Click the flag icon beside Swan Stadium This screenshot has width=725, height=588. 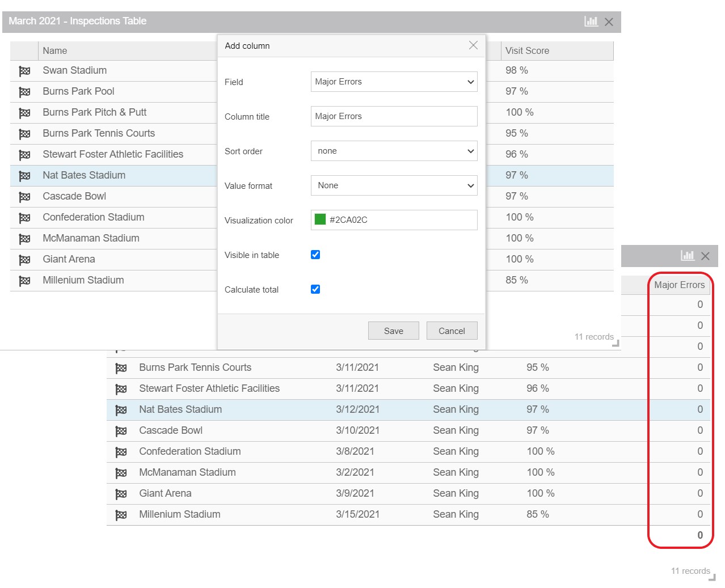click(x=24, y=71)
